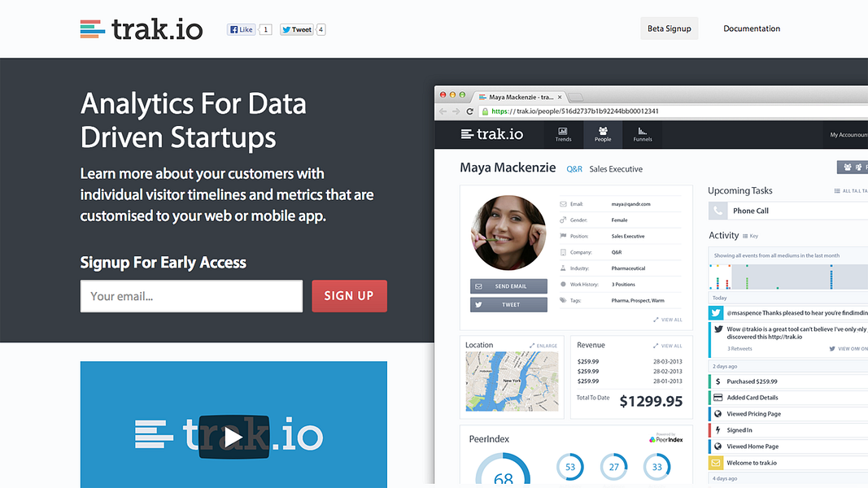This screenshot has width=868, height=488.
Task: Click the trak.io logo in header
Action: 142,29
